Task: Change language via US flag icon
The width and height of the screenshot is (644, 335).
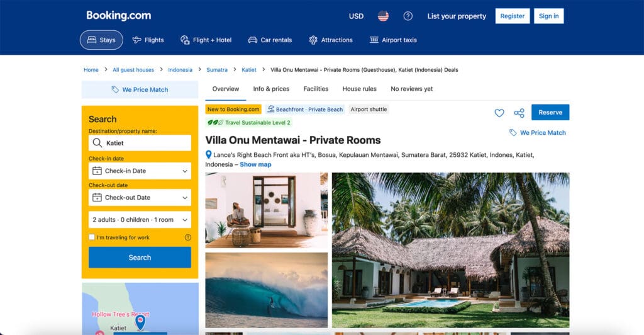Action: click(383, 16)
